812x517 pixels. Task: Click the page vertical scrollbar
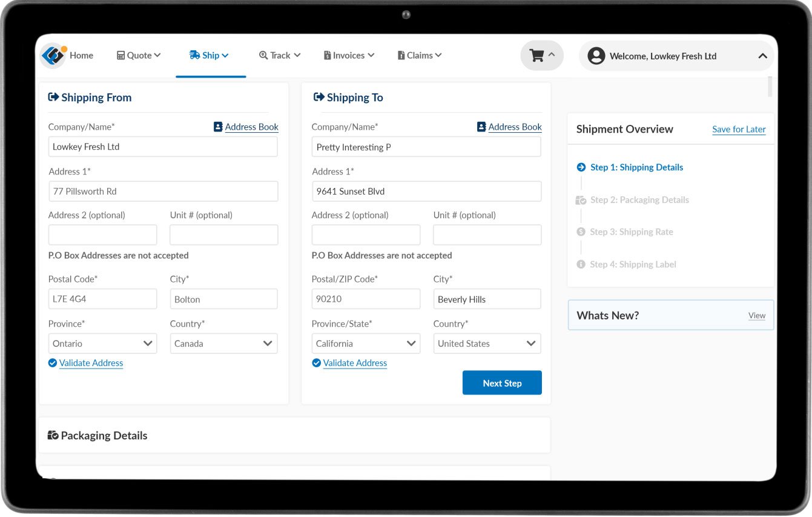[770, 87]
